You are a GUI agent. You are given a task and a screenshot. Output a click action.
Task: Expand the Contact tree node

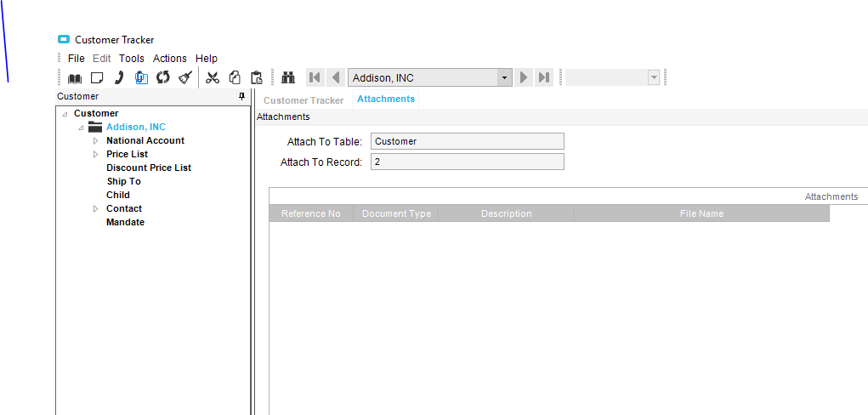pos(95,209)
